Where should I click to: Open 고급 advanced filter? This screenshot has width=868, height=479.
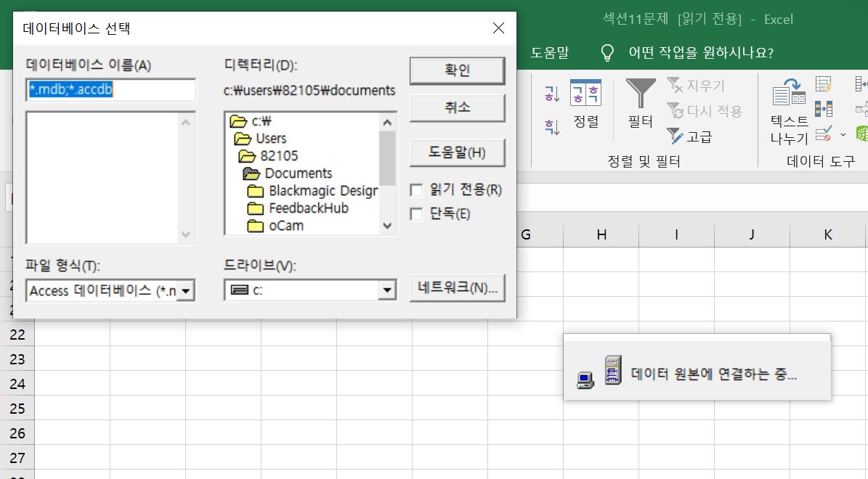pos(690,136)
